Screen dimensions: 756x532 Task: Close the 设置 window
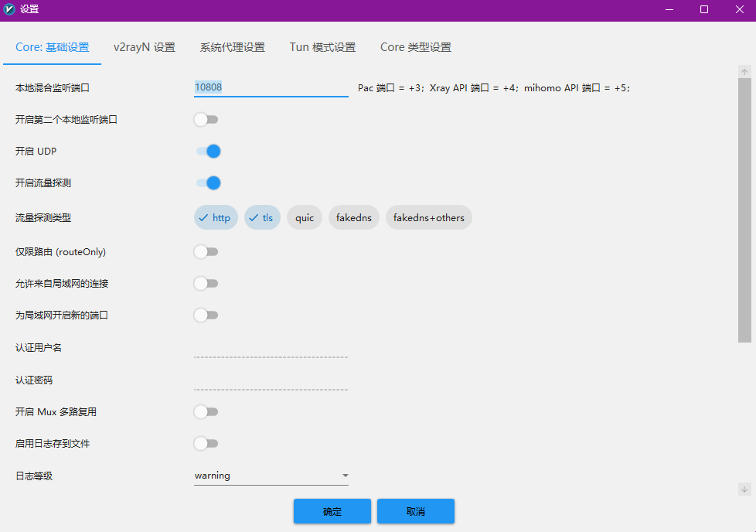(x=740, y=9)
